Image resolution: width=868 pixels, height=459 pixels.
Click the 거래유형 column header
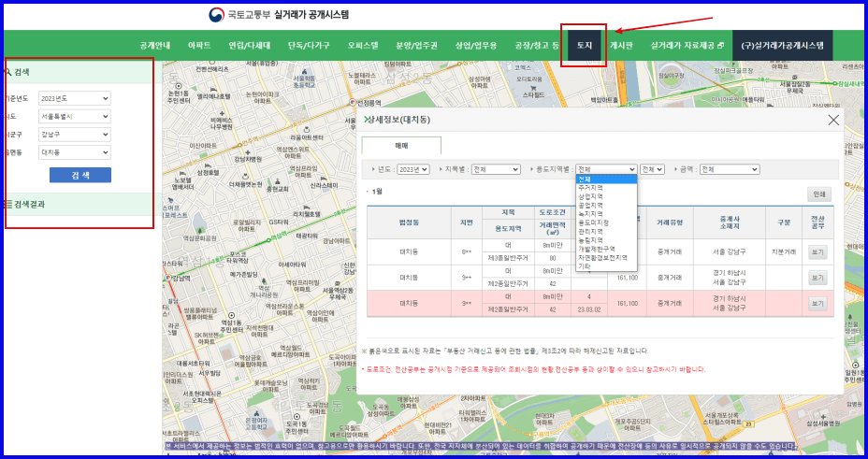tap(670, 222)
